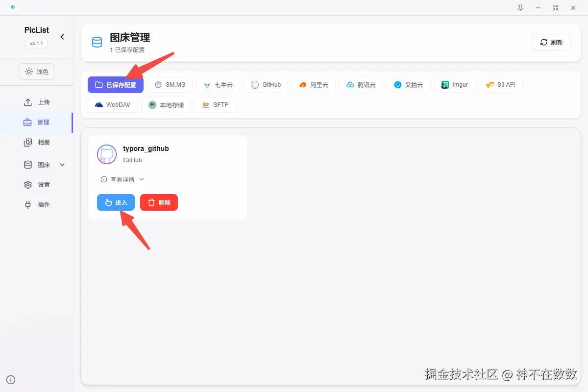The height and width of the screenshot is (392, 588).
Task: Click the 刷新 refresh button
Action: (x=551, y=42)
